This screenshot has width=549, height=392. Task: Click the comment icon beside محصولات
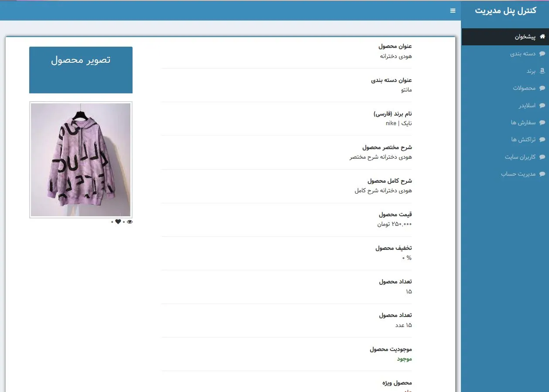(x=542, y=88)
